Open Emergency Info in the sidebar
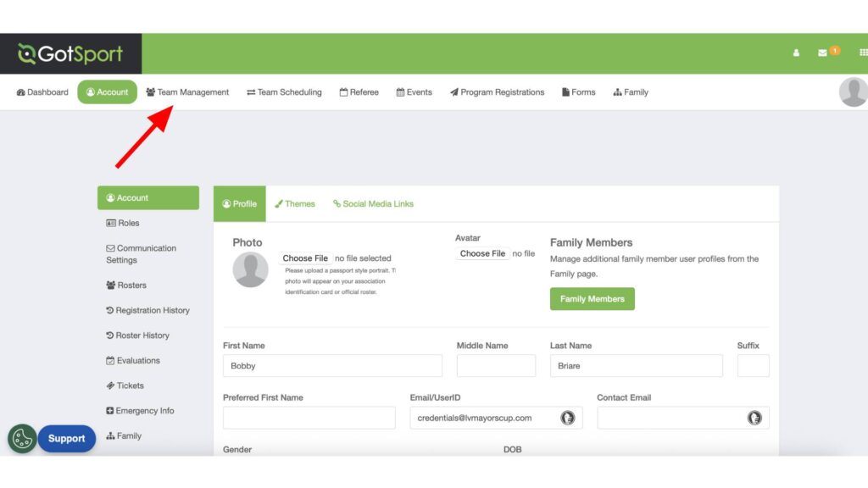 tap(144, 411)
